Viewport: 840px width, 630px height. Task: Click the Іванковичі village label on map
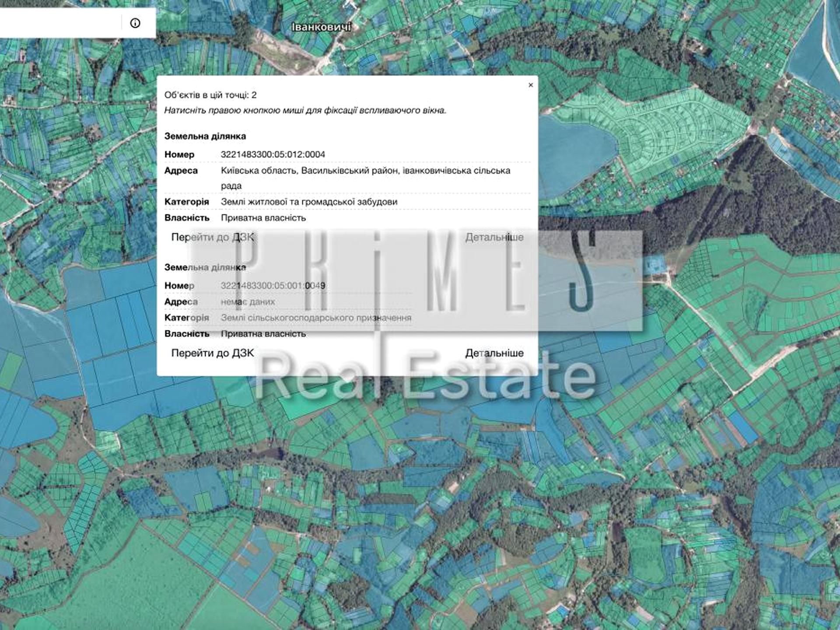tap(321, 27)
